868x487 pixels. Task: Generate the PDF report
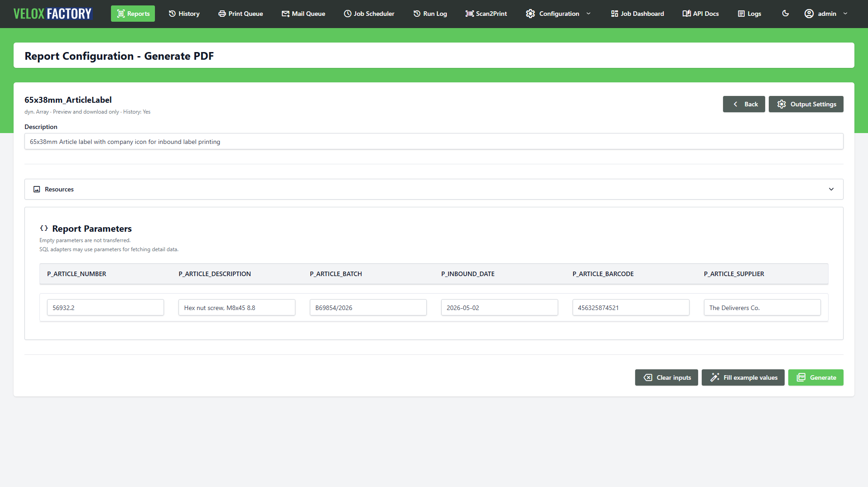(x=815, y=377)
